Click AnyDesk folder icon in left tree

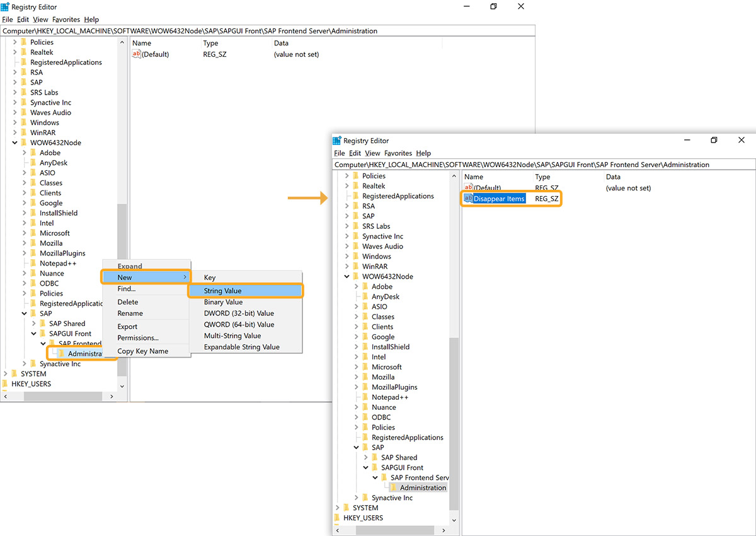(x=33, y=163)
